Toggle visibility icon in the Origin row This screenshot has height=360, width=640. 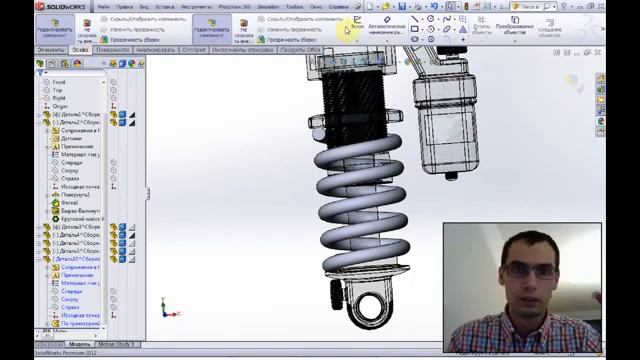[113, 106]
